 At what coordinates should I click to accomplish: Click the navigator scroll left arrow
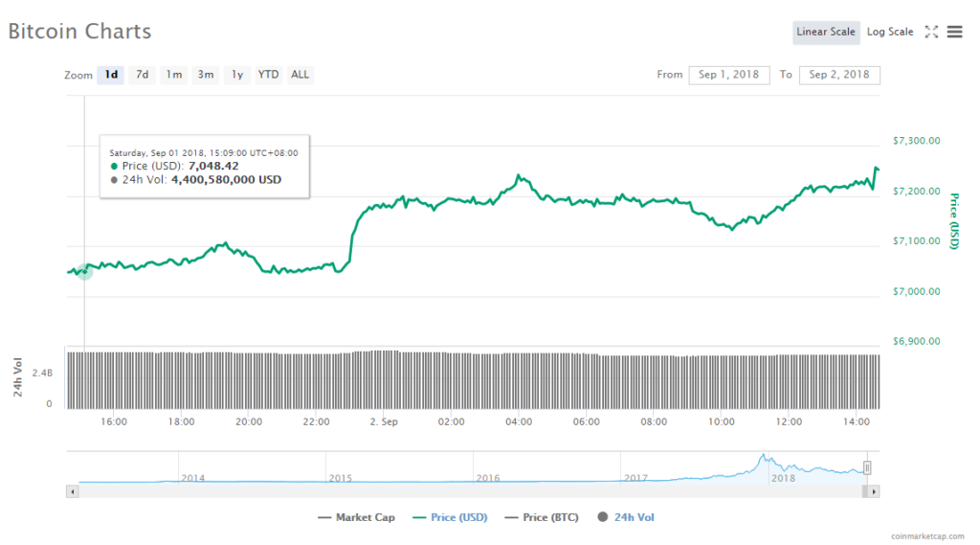click(x=72, y=491)
